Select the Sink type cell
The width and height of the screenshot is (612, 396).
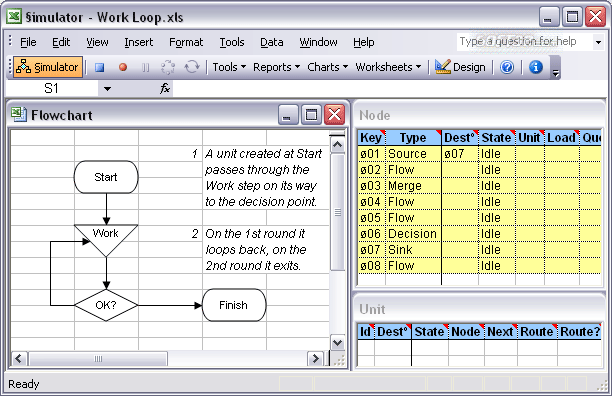413,250
